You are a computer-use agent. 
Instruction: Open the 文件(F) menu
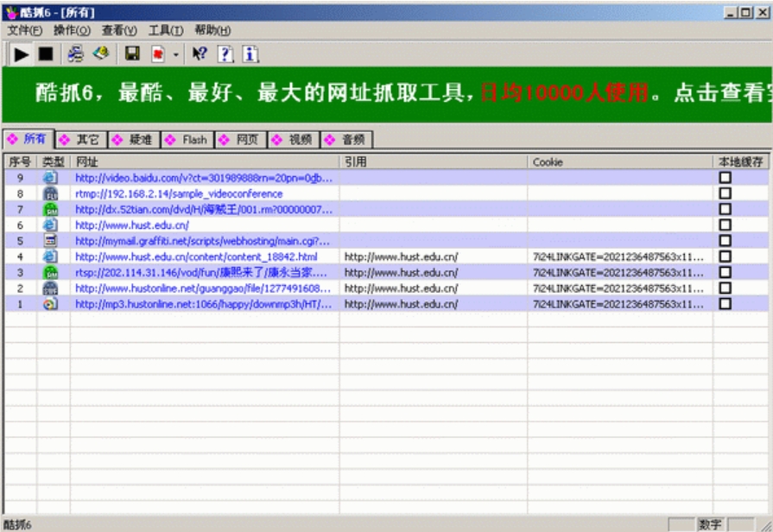(25, 30)
